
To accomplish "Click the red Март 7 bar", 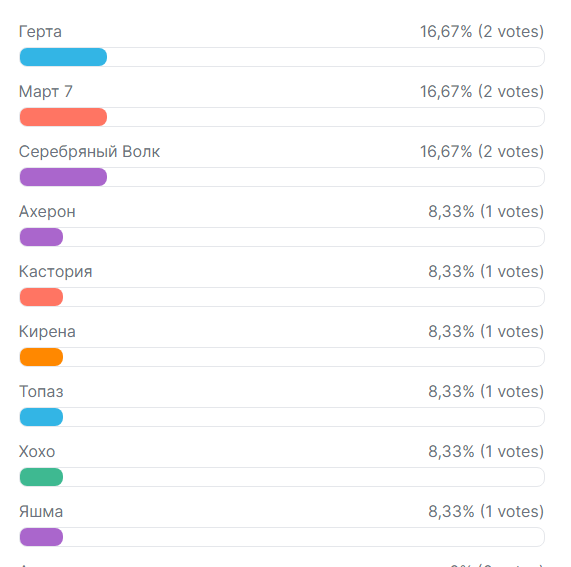I will [63, 117].
